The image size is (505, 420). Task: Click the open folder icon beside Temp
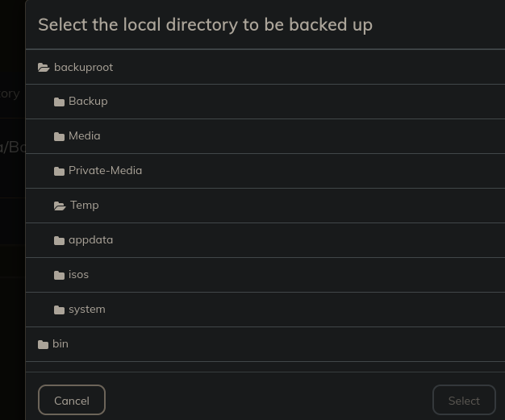[60, 206]
